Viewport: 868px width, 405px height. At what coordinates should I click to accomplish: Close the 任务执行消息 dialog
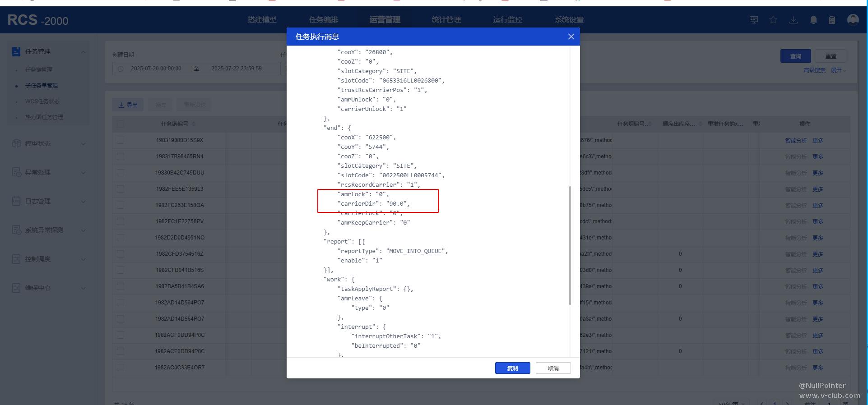[571, 37]
